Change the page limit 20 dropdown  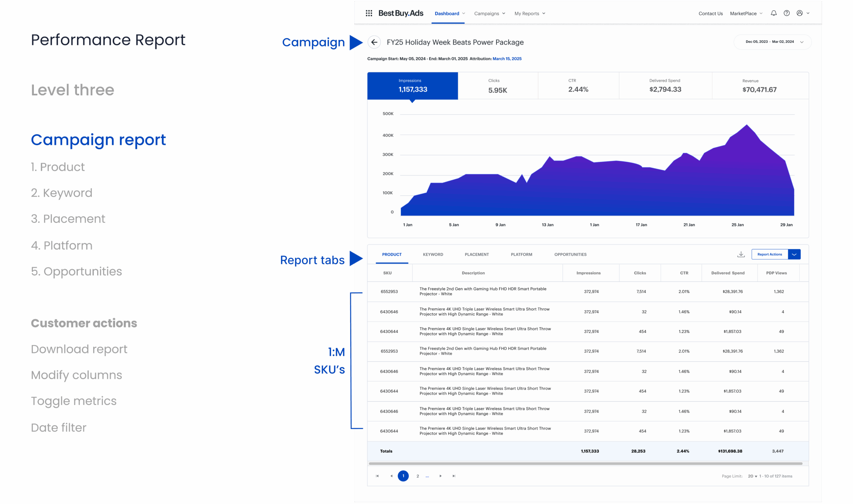(752, 476)
